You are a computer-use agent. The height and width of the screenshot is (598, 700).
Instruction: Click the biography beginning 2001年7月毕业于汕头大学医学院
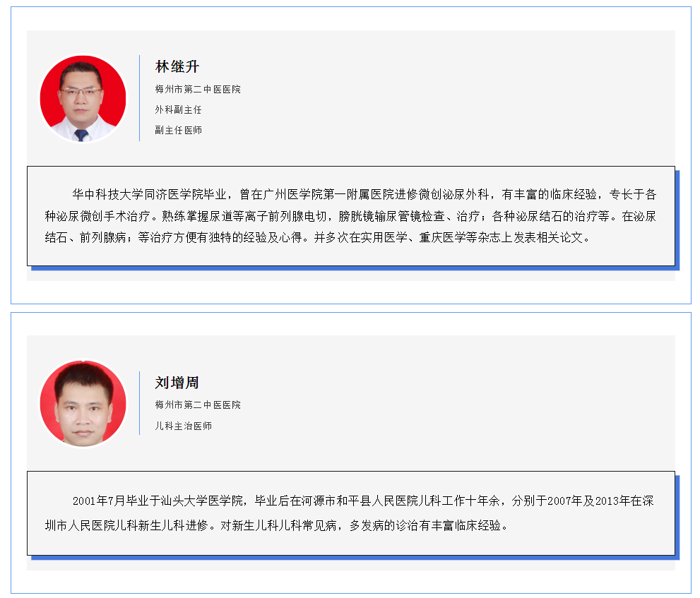pos(351,513)
